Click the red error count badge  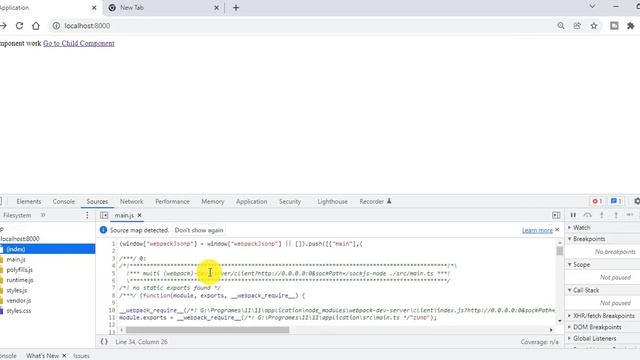[597, 201]
